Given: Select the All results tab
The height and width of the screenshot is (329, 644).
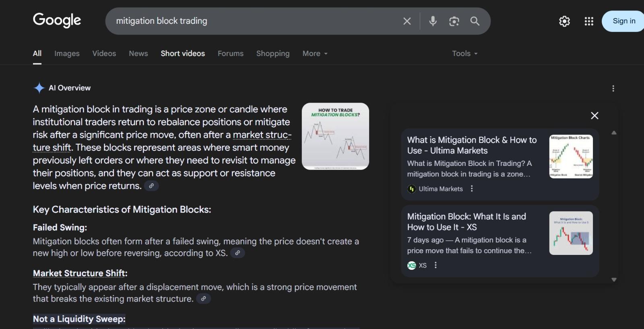Looking at the screenshot, I should pos(37,53).
